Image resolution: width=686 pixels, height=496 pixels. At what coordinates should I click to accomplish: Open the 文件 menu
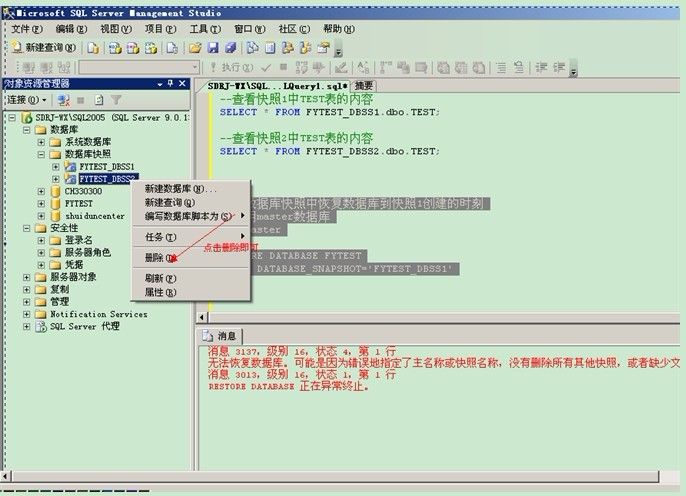tap(27, 29)
